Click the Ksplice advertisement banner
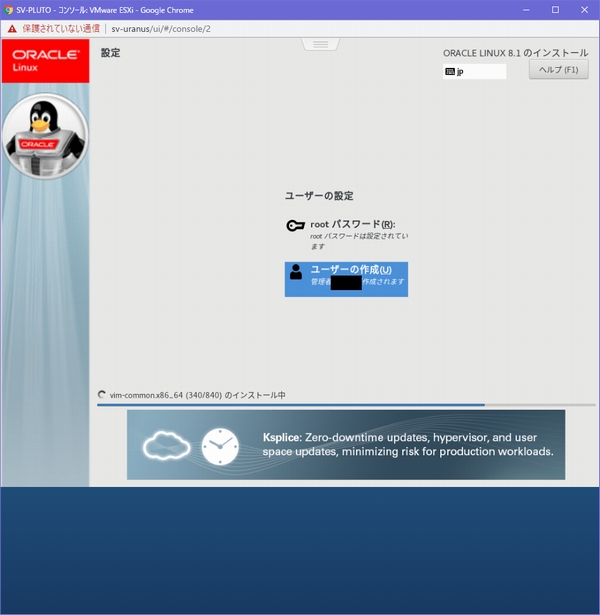Screen dimensions: 600x615 pos(346,445)
